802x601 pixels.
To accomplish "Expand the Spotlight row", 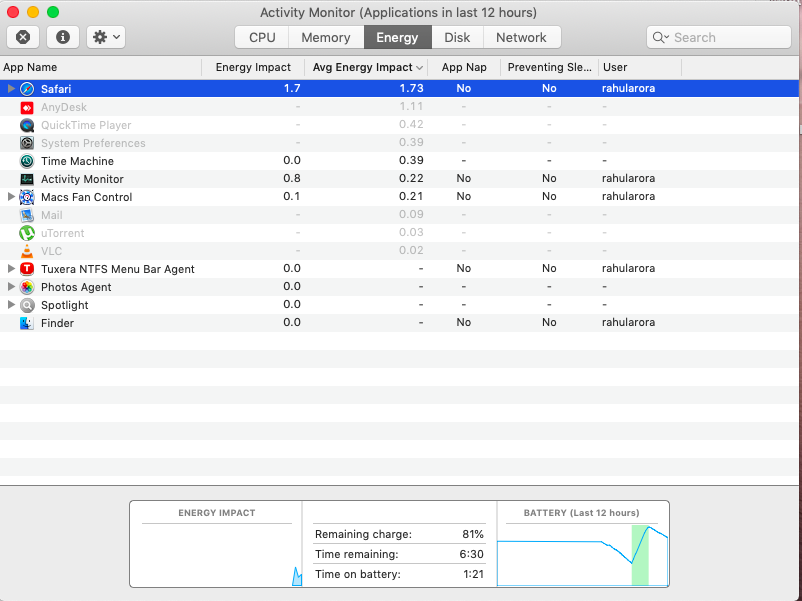I will 11,305.
